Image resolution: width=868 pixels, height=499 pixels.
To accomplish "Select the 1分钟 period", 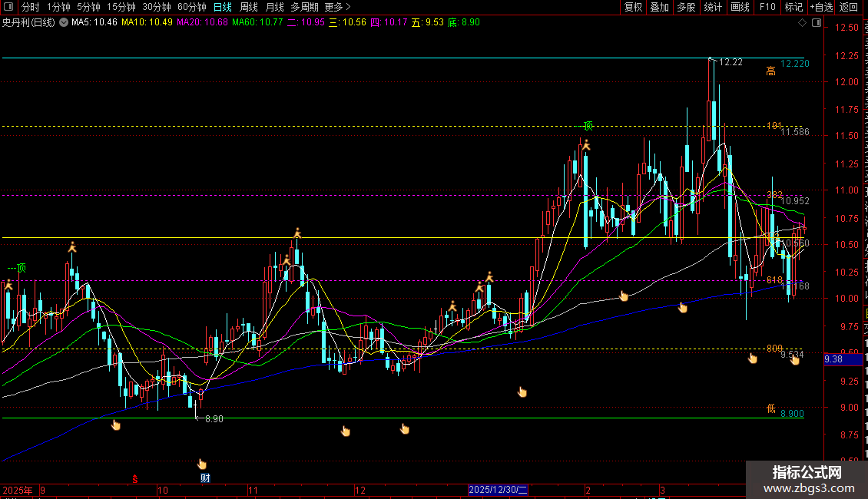I will point(58,7).
